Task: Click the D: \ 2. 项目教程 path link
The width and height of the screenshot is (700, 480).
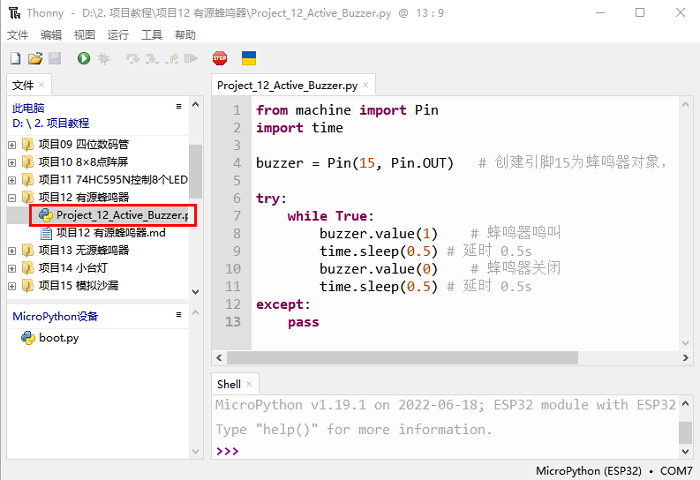Action: [50, 123]
